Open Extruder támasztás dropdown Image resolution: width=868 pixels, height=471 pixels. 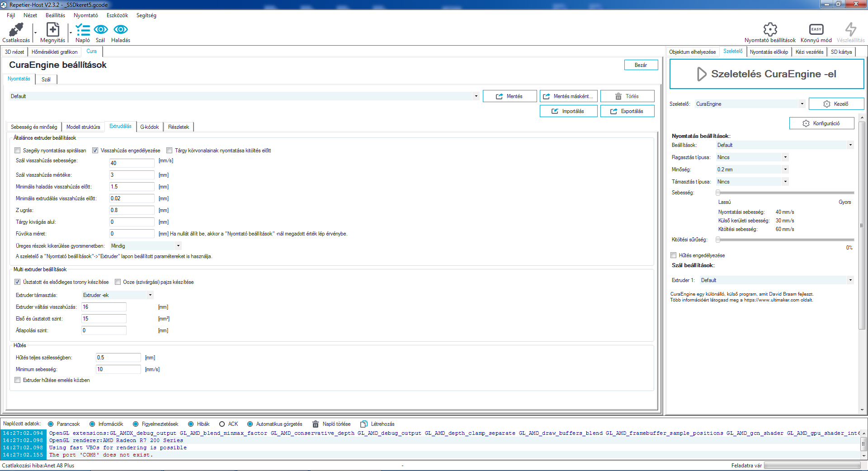point(118,295)
